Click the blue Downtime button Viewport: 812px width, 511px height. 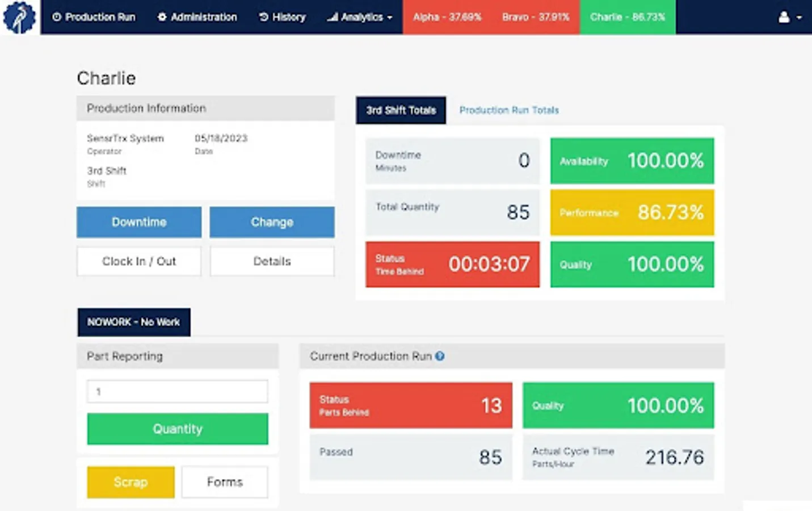(139, 222)
